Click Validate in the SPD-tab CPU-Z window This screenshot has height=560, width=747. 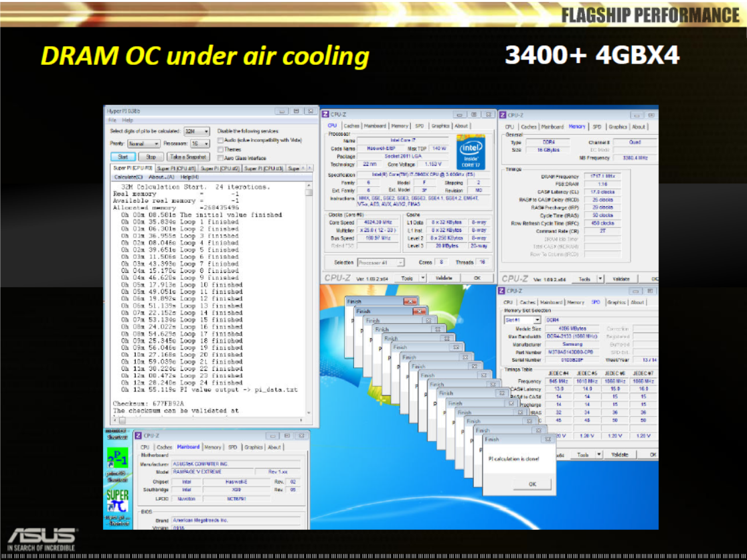coord(620,455)
